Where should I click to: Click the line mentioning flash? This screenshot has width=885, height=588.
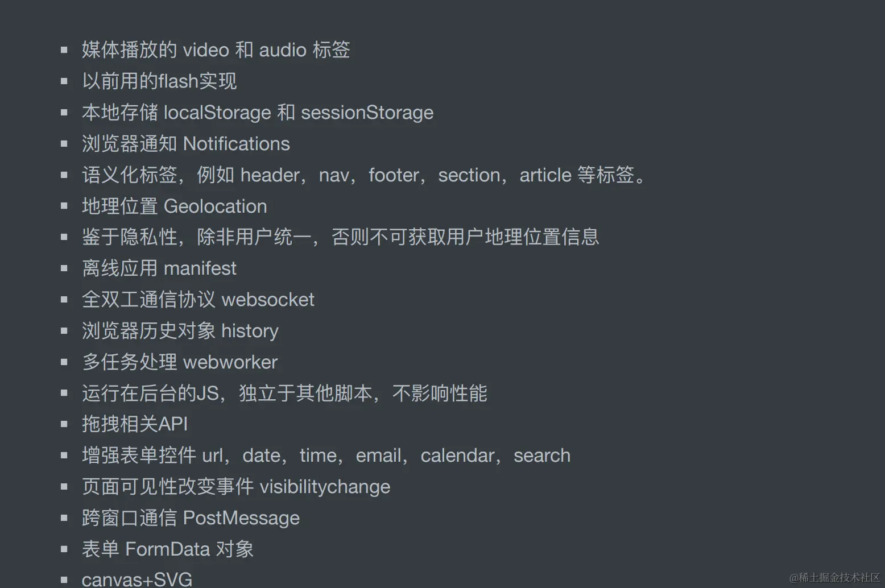159,81
